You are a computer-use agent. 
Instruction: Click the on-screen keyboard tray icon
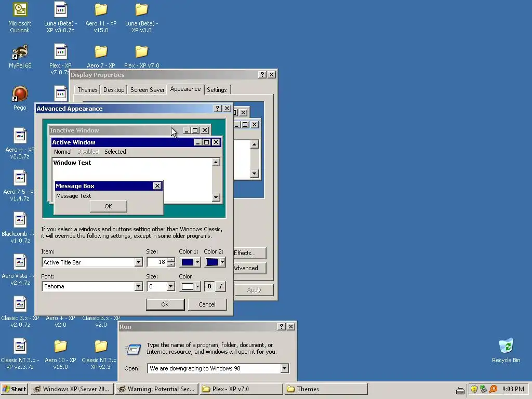tap(460, 391)
